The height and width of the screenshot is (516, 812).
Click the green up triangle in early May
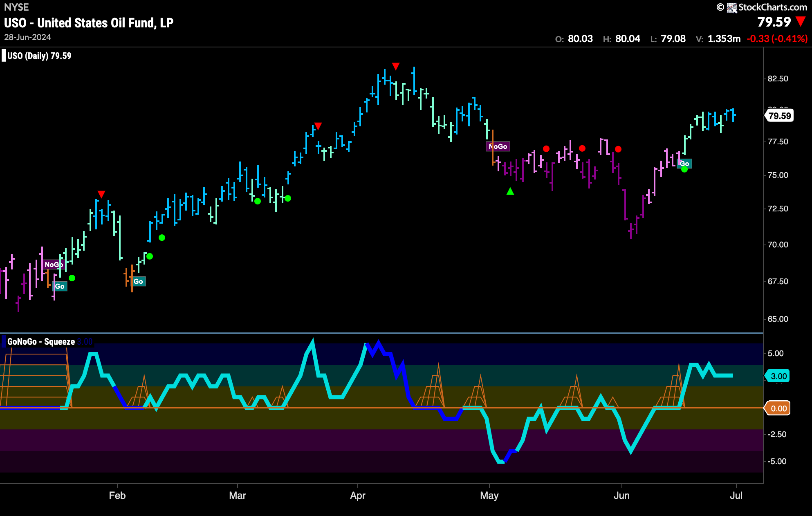[x=510, y=191]
